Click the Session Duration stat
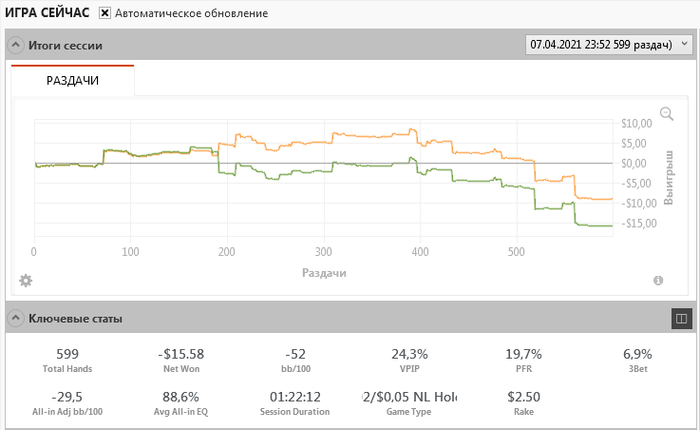700x430 pixels. pyautogui.click(x=294, y=397)
